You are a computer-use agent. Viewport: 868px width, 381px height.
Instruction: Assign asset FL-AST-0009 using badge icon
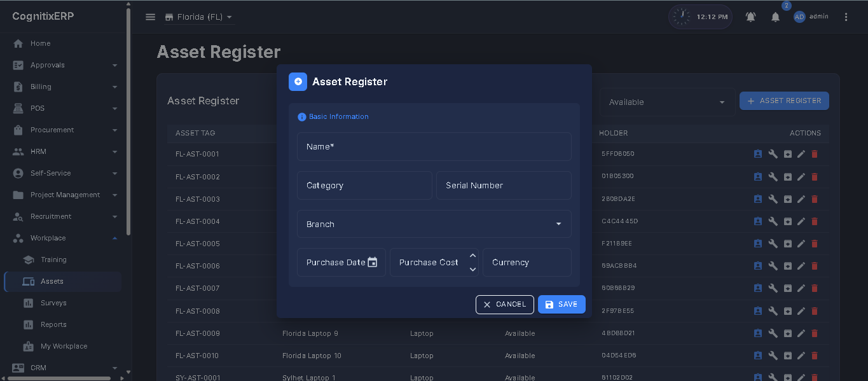click(x=757, y=333)
